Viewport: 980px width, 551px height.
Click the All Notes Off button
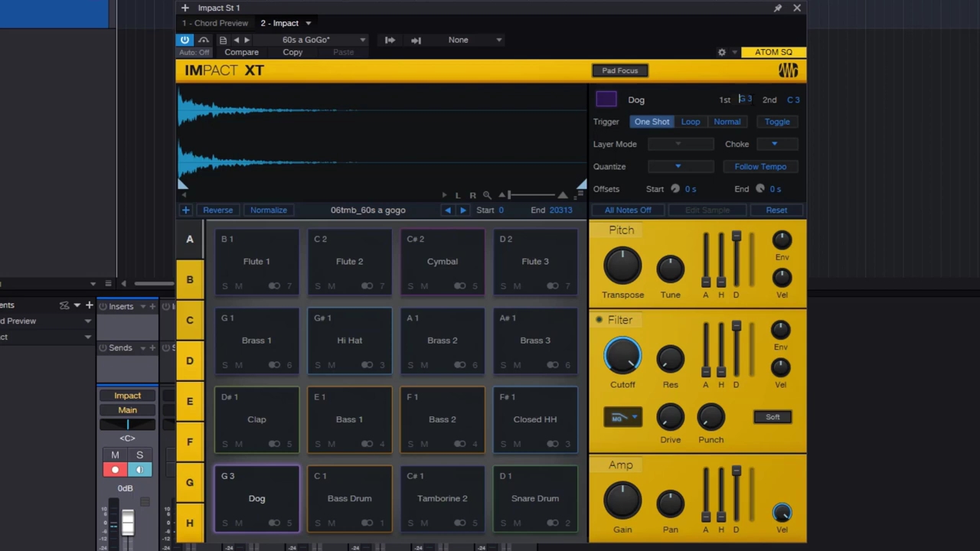click(628, 210)
